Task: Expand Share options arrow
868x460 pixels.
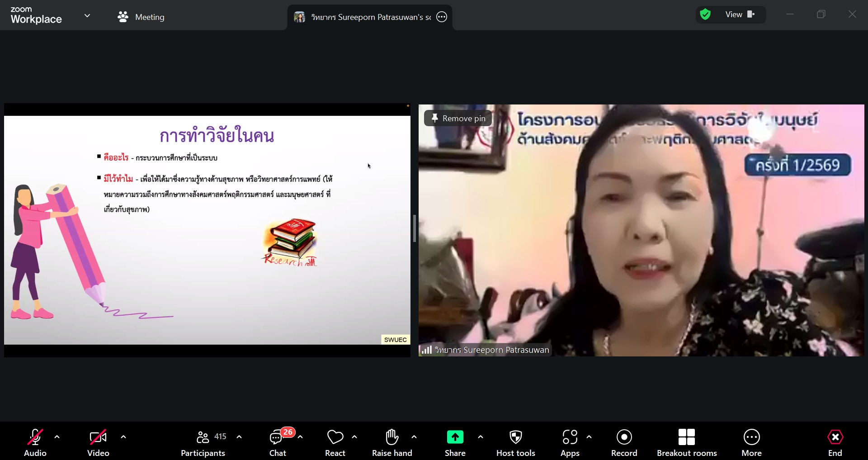Action: (x=481, y=437)
